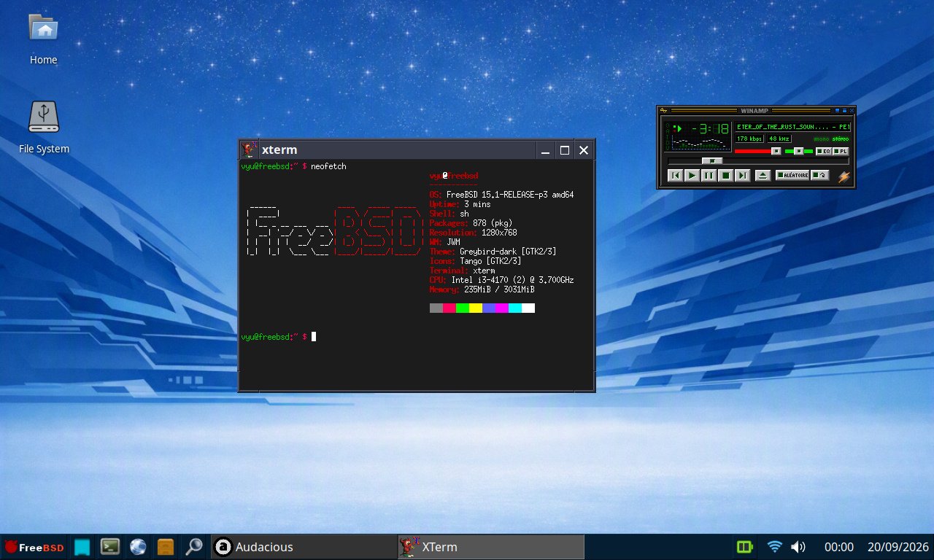
Task: Click the Winamp scrolling song title
Action: (x=792, y=127)
